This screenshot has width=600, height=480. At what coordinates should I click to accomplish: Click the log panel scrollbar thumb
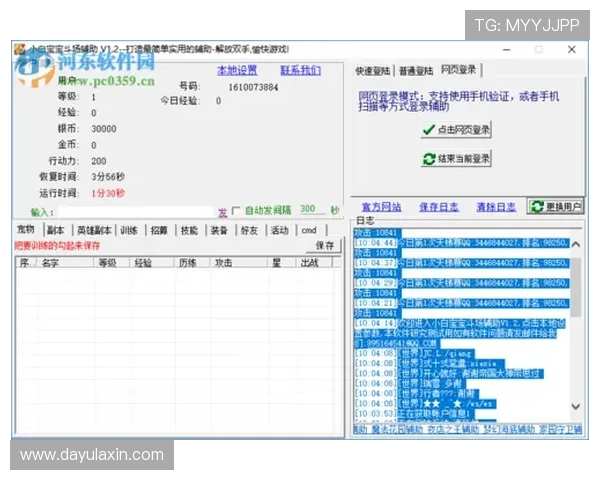point(576,287)
